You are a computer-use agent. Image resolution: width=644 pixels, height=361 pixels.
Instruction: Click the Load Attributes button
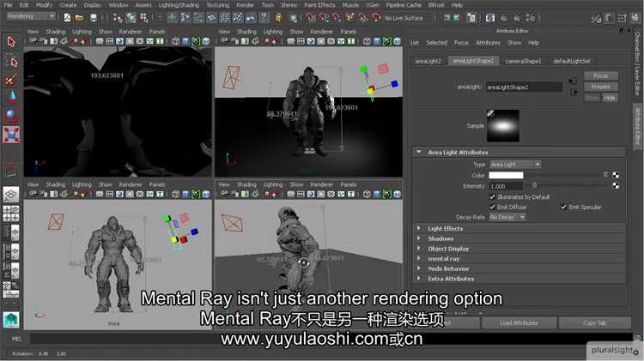pyautogui.click(x=519, y=323)
